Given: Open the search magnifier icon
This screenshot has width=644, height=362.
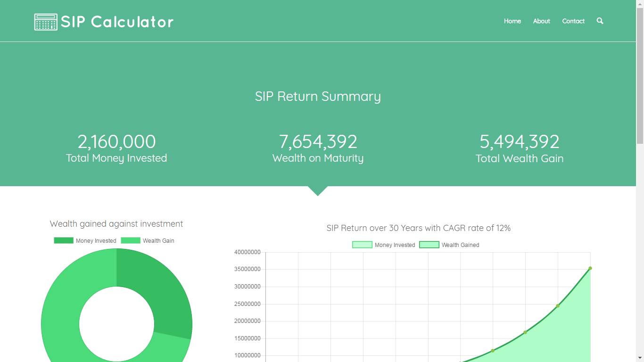Looking at the screenshot, I should pos(600,21).
